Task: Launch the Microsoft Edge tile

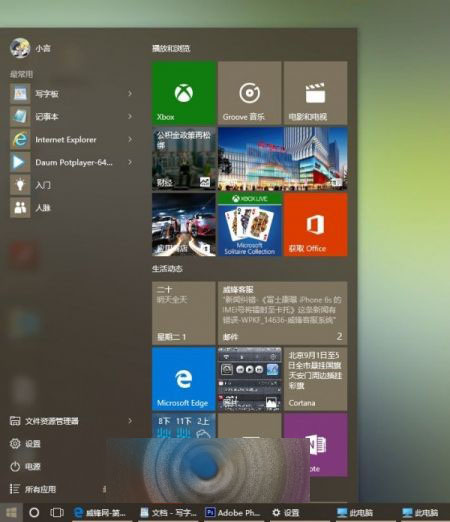Action: [184, 379]
